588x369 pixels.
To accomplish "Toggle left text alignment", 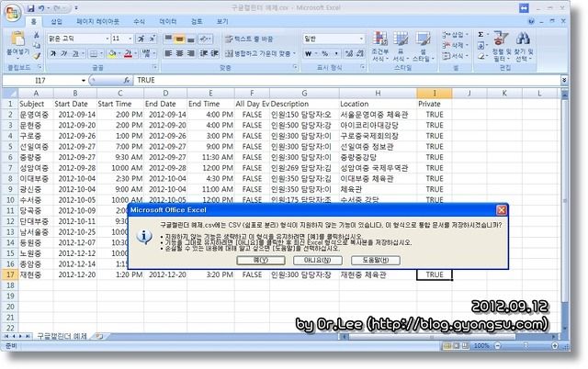I will point(168,53).
